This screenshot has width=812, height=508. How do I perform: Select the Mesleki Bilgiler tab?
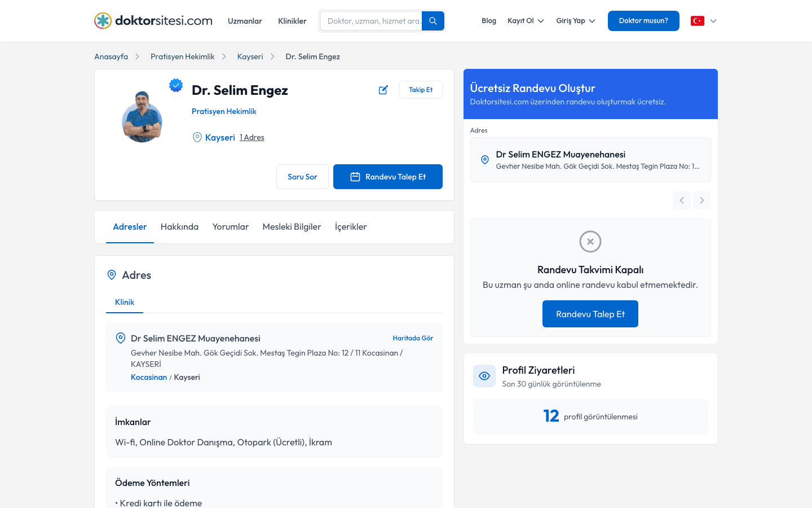point(292,227)
